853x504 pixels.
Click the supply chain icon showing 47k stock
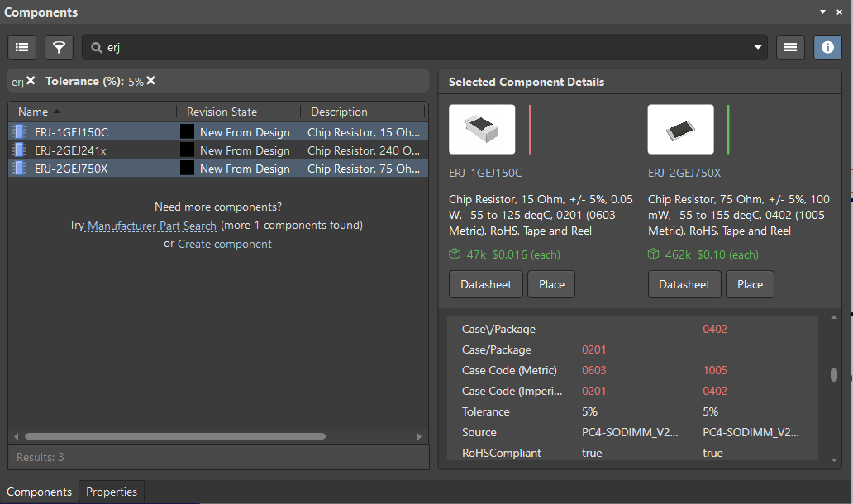455,254
